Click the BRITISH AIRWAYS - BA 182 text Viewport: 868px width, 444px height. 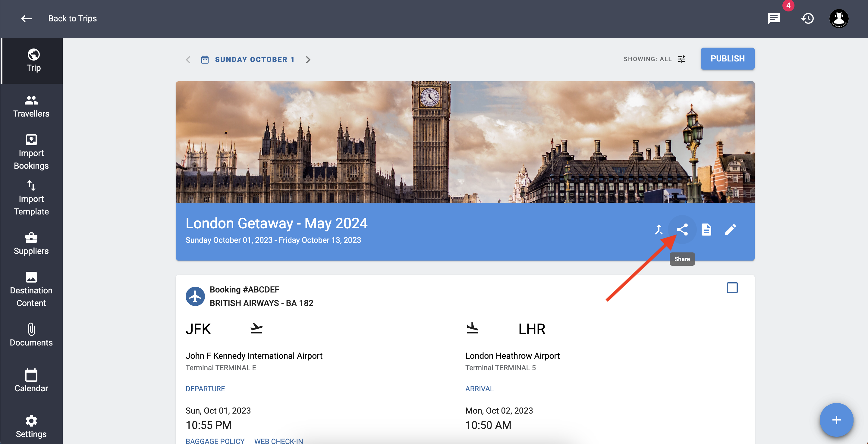pos(262,303)
